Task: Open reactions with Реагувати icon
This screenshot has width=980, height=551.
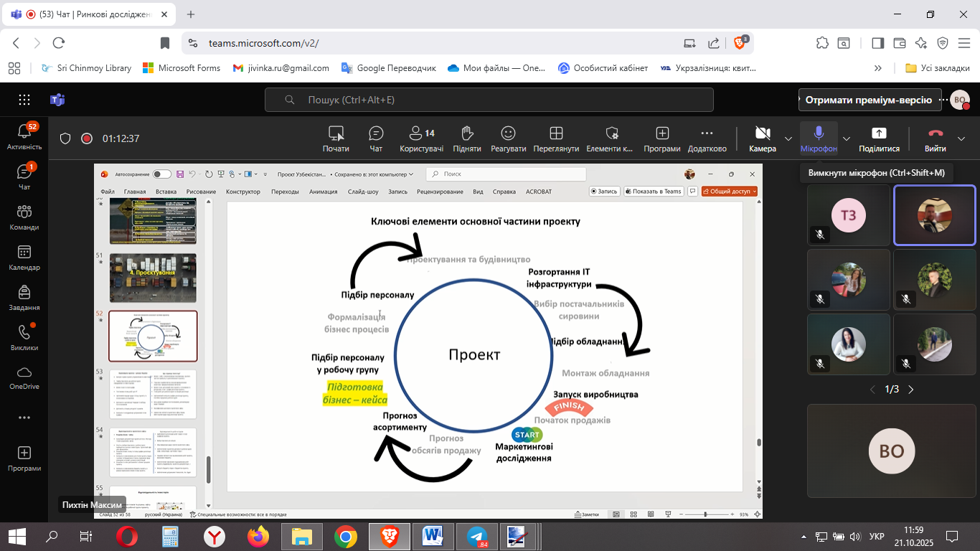Action: (508, 138)
